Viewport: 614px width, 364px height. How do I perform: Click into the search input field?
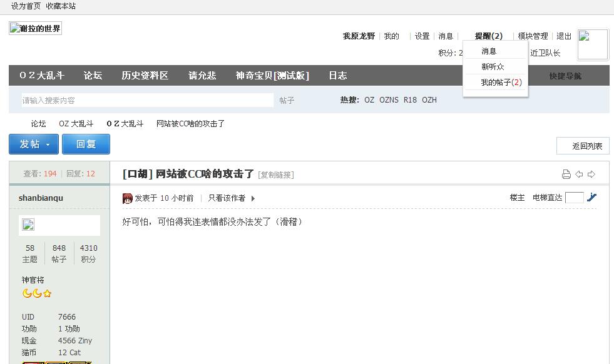click(148, 100)
